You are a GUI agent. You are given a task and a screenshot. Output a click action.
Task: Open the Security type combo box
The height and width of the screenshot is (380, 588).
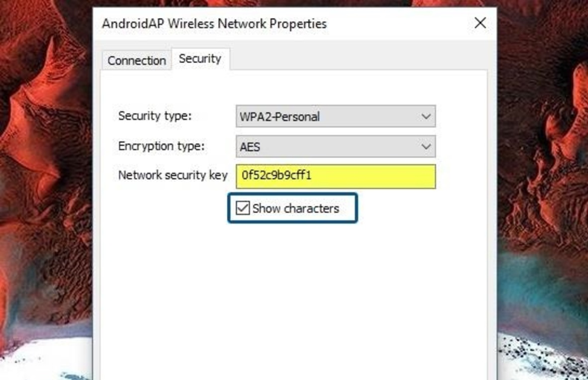(x=336, y=116)
